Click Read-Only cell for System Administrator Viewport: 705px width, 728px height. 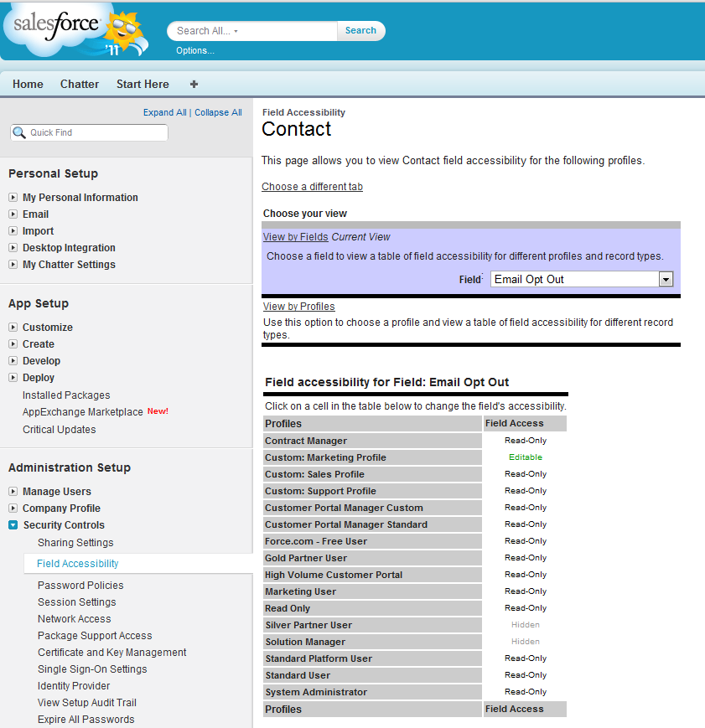click(x=525, y=692)
